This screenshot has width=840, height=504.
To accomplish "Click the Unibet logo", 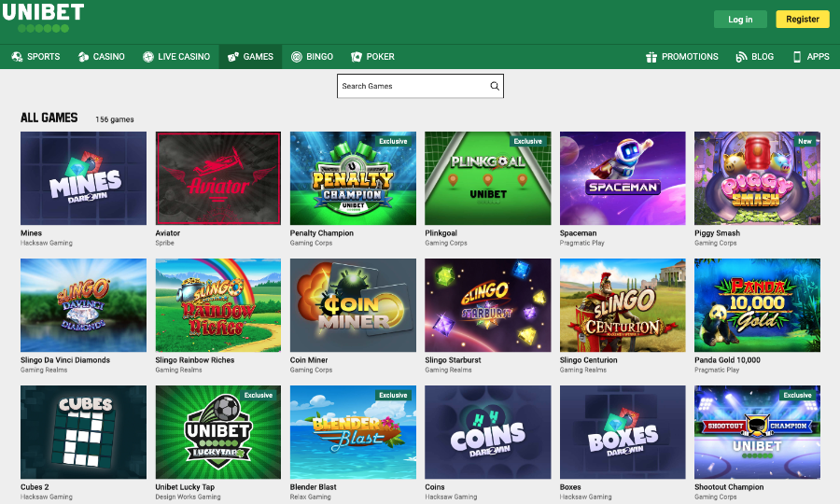I will (x=43, y=18).
